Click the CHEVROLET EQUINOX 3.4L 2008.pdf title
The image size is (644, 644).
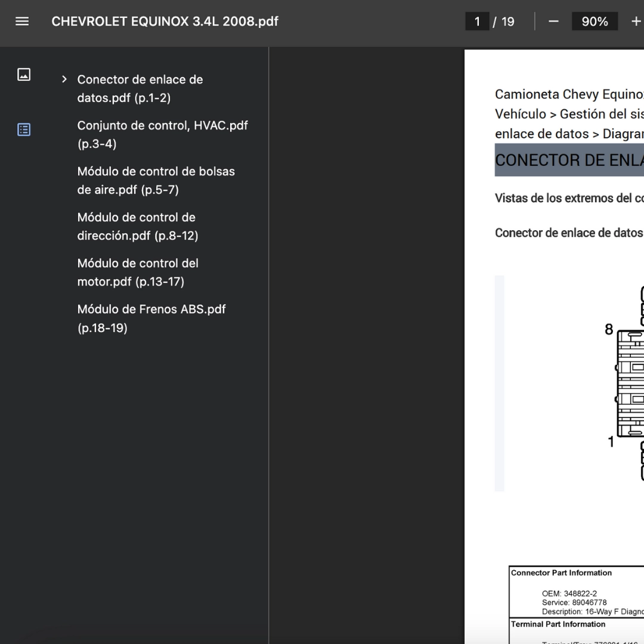pyautogui.click(x=165, y=21)
